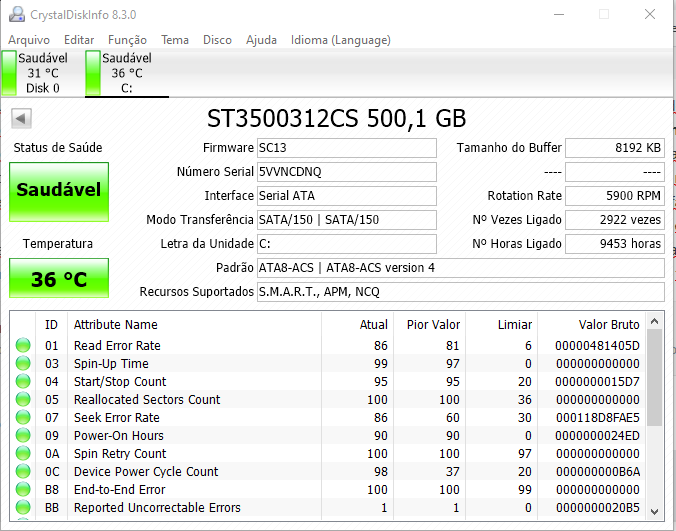Click the Nº Horas Ligado field 9453 horas
The width and height of the screenshot is (676, 531).
(615, 244)
